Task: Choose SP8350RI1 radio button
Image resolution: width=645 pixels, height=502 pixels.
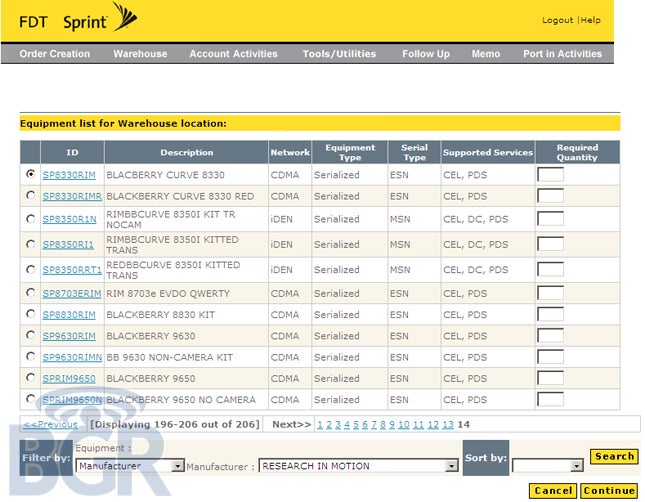Action: [30, 244]
